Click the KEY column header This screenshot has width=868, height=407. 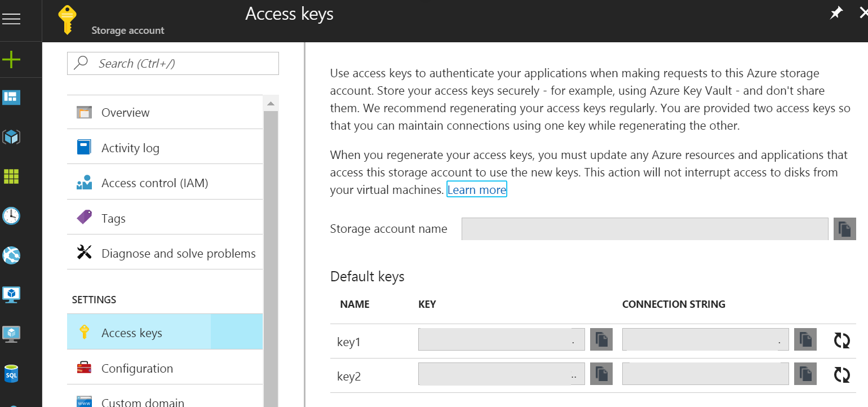[x=427, y=304]
